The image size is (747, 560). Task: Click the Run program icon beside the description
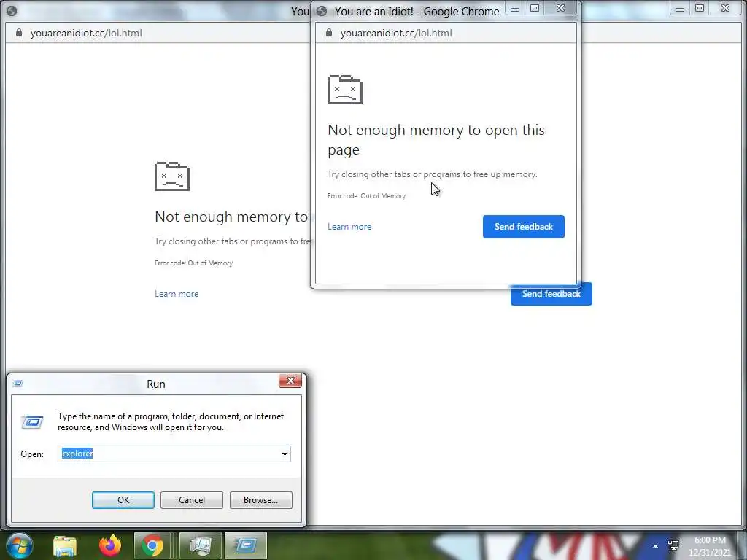click(x=32, y=422)
